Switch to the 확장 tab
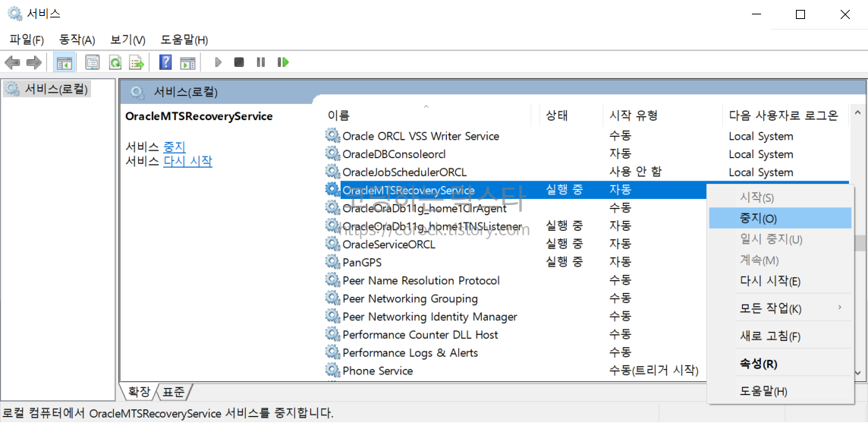The height and width of the screenshot is (423, 868). [x=139, y=392]
